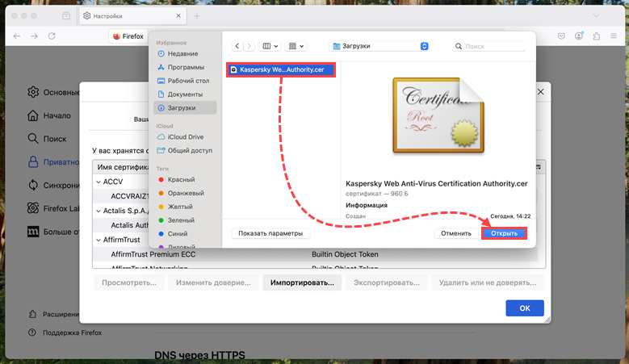This screenshot has width=629, height=364.
Task: Open Начало settings category
Action: [49, 115]
